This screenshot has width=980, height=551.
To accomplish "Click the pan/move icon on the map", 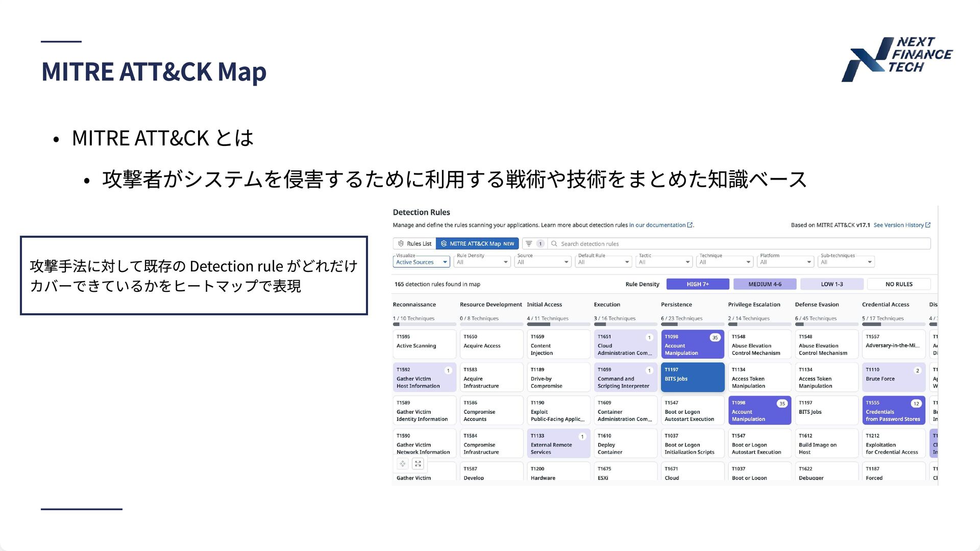I will point(403,464).
